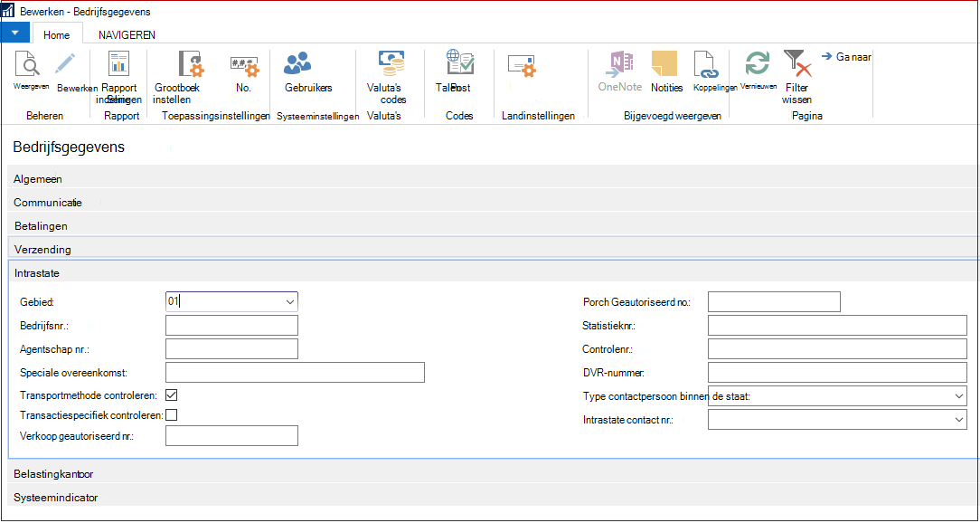980x523 pixels.
Task: Click the Vernieuwen refresh icon
Action: pyautogui.click(x=758, y=64)
